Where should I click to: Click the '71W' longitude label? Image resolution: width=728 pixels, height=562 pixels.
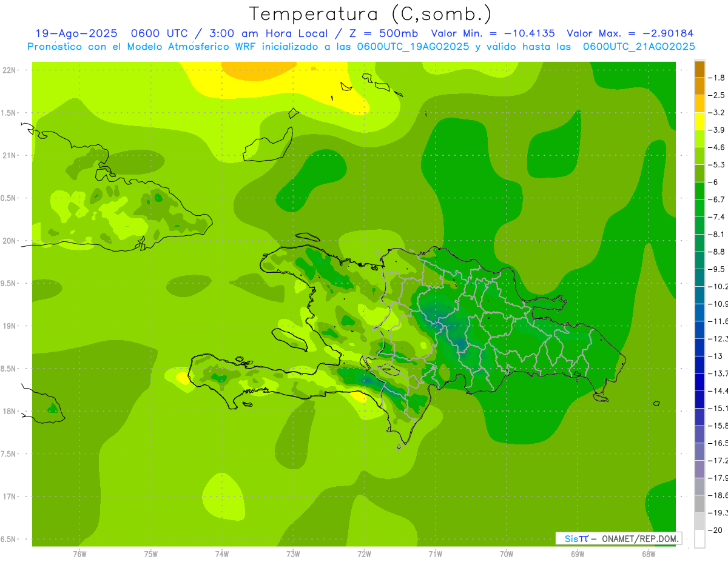[435, 554]
